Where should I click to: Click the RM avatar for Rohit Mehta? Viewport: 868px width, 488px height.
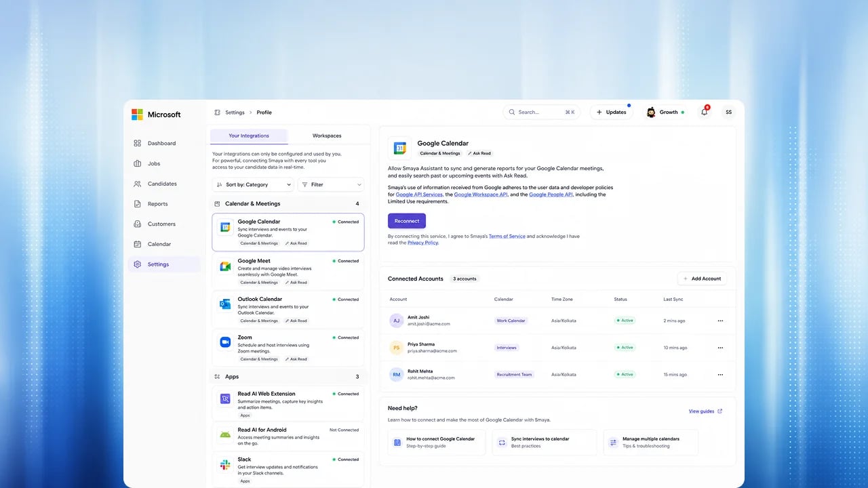coord(397,374)
